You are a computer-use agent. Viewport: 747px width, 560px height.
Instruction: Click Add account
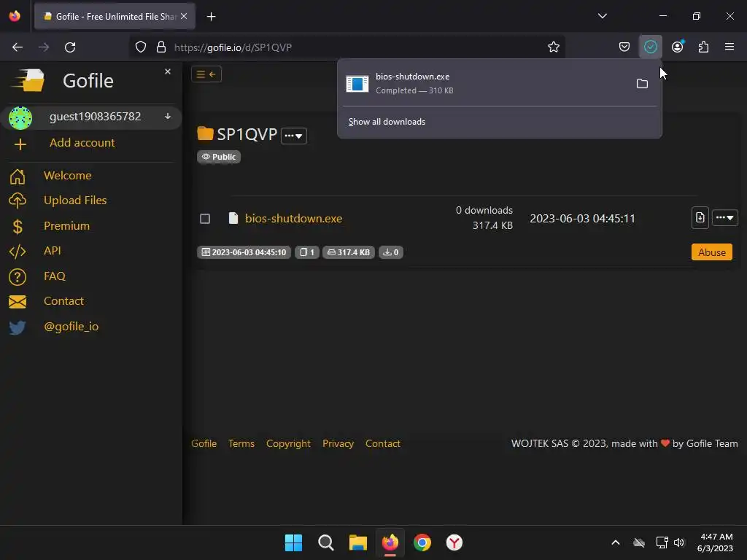coord(82,143)
